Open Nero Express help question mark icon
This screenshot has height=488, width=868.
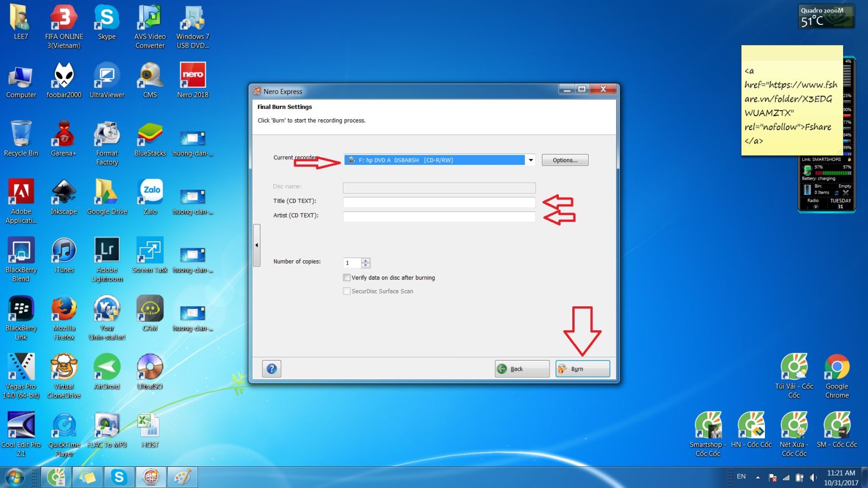(x=272, y=369)
